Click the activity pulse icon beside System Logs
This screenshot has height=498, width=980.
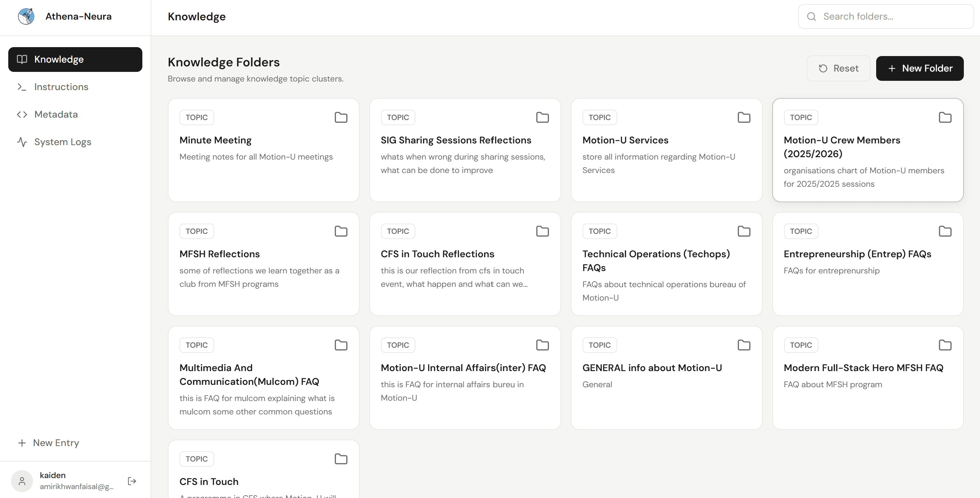click(22, 142)
